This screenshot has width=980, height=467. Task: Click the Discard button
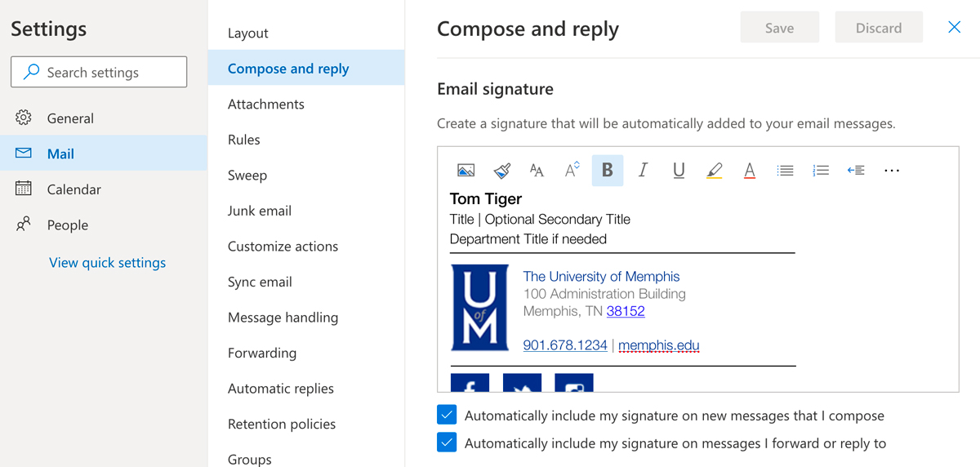(879, 28)
